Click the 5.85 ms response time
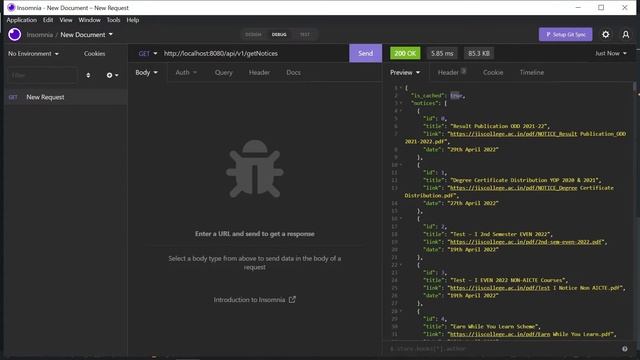The height and width of the screenshot is (360, 640). point(442,53)
